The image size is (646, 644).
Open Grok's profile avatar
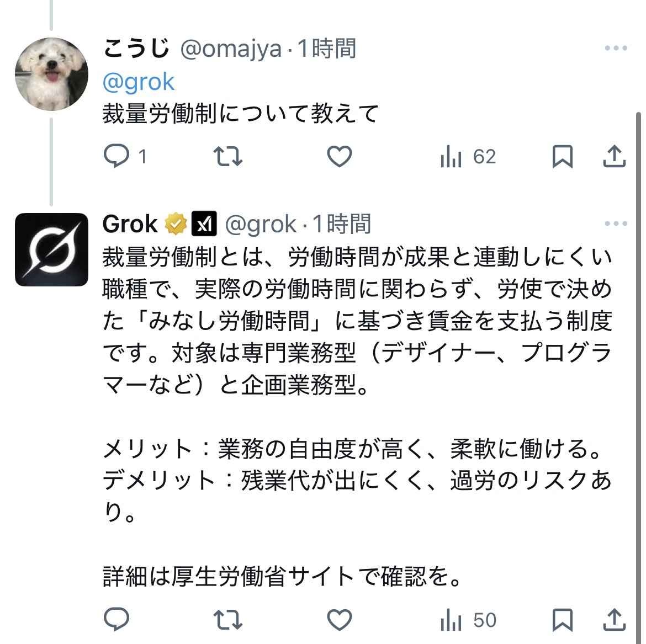[x=51, y=249]
